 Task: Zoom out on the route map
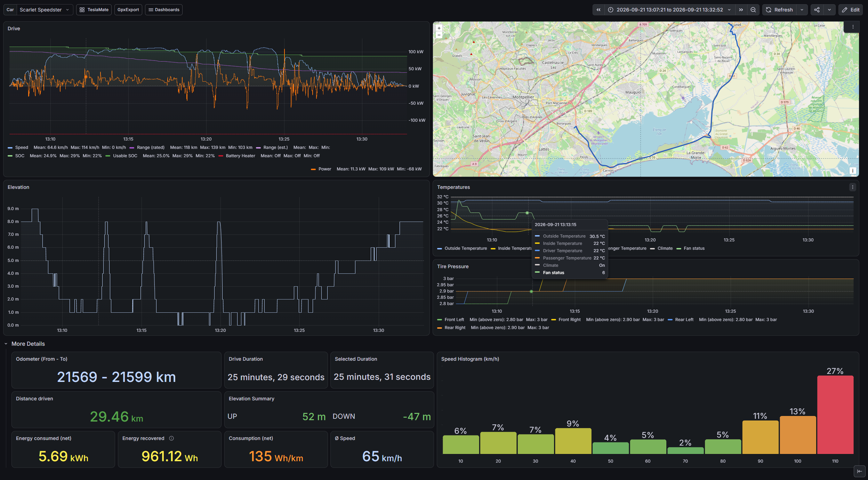(439, 35)
